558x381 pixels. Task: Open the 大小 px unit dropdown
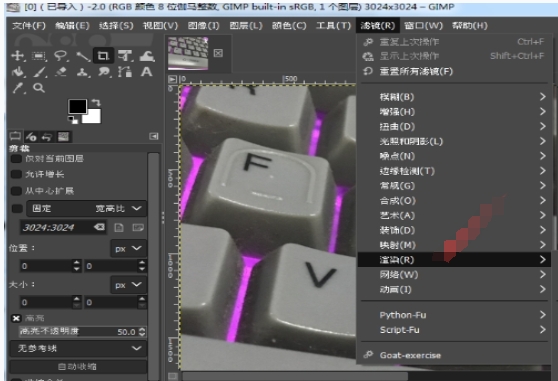[128, 285]
